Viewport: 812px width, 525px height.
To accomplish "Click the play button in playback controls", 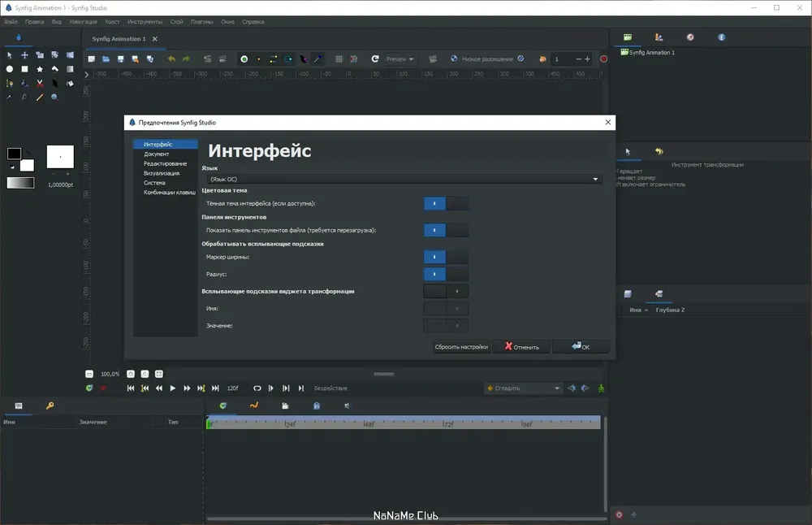I will pos(172,388).
